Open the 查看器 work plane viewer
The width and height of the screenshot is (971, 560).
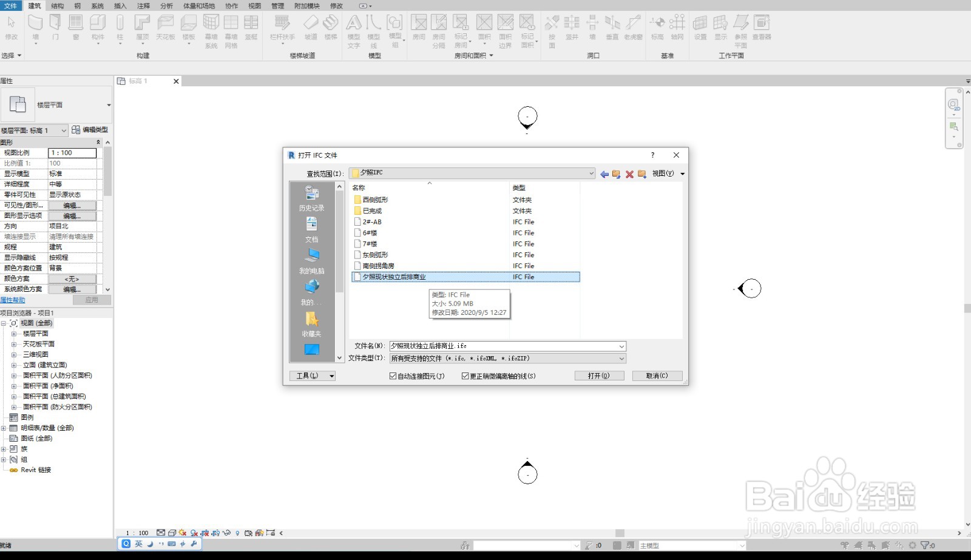(762, 28)
